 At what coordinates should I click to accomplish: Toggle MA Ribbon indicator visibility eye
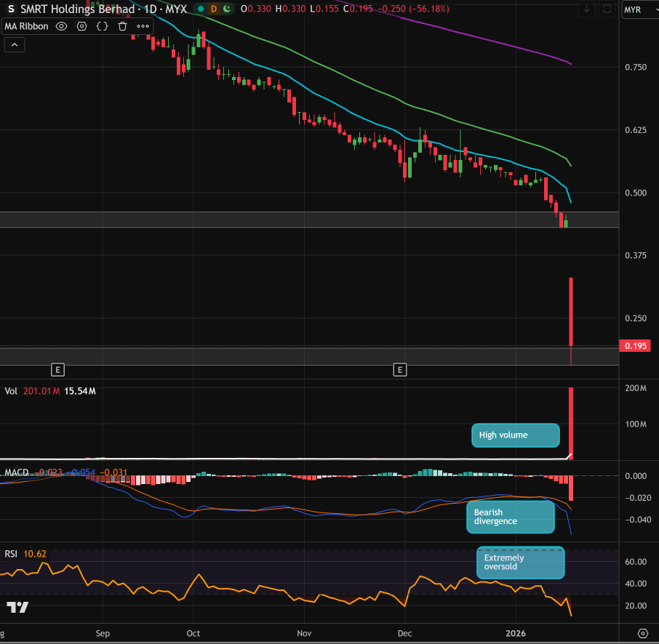tap(61, 26)
